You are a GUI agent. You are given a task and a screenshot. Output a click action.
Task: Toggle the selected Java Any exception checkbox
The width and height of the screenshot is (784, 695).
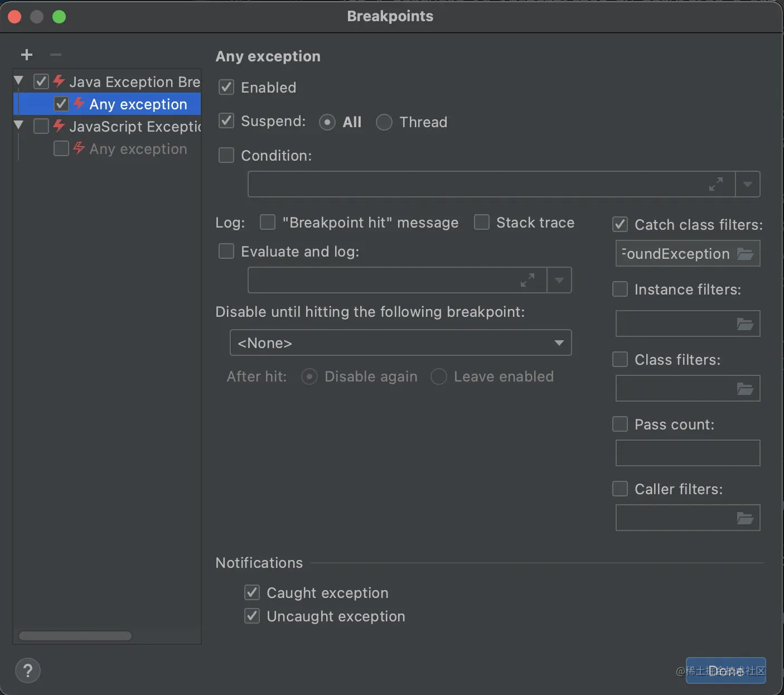click(61, 104)
